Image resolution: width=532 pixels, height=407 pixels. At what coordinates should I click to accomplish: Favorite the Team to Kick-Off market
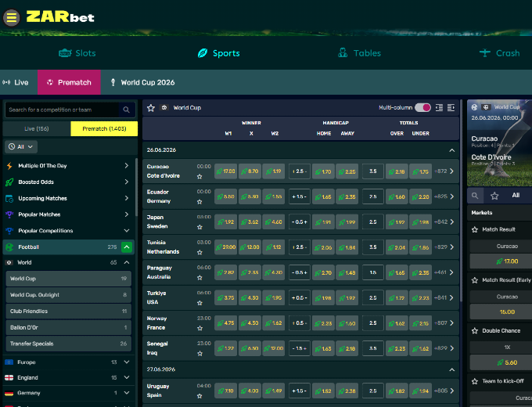(x=475, y=381)
